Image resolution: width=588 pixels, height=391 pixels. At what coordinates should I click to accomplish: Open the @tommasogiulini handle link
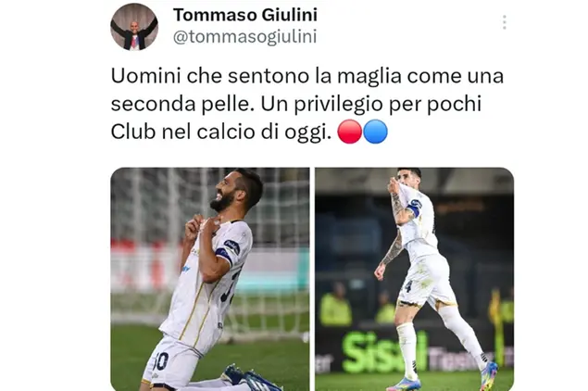tap(244, 37)
